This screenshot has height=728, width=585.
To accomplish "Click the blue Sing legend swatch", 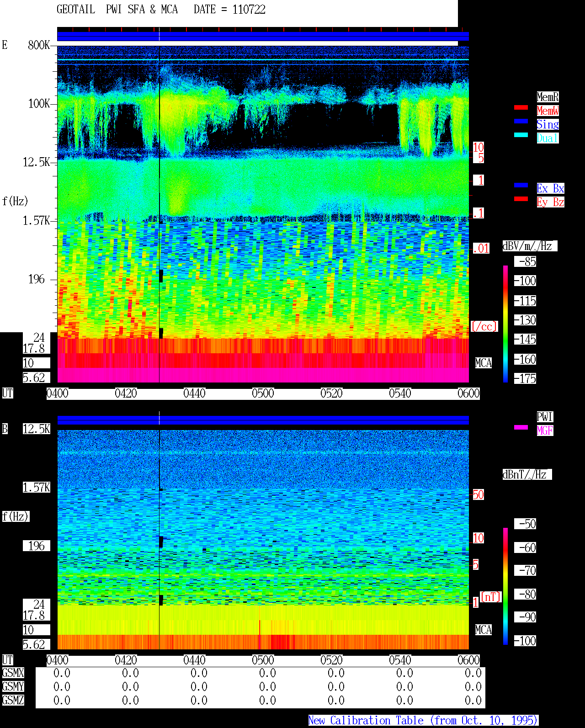I will pyautogui.click(x=521, y=121).
